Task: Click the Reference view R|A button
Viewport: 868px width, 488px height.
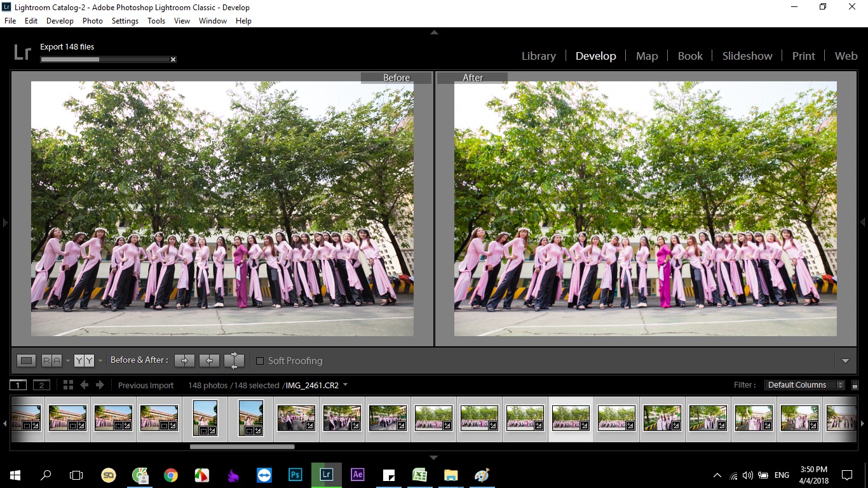Action: pyautogui.click(x=51, y=360)
